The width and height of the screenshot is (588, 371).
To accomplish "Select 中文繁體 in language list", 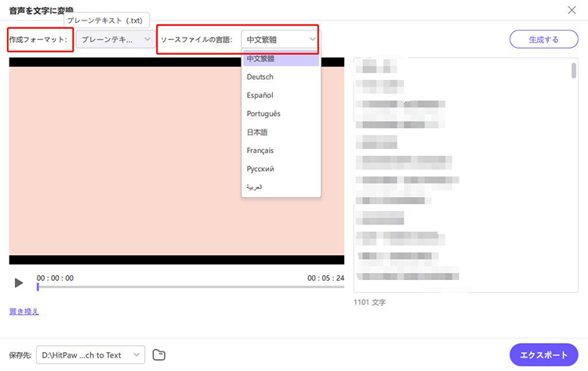I will [x=281, y=59].
